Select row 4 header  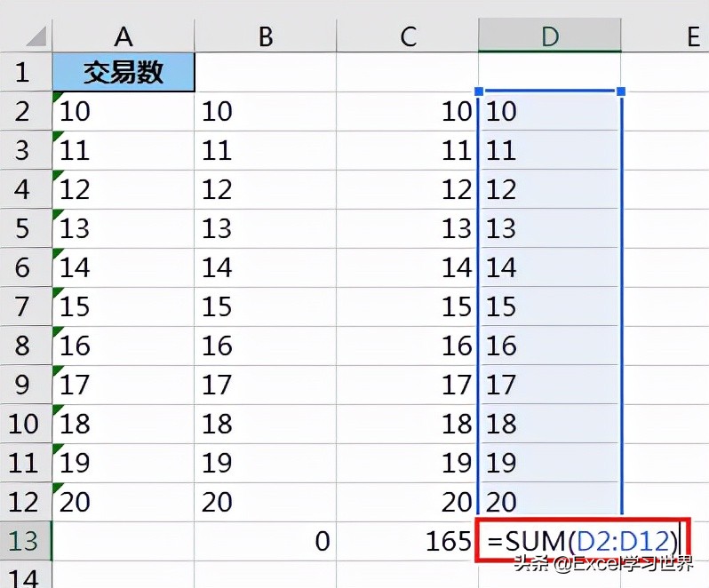pos(26,189)
